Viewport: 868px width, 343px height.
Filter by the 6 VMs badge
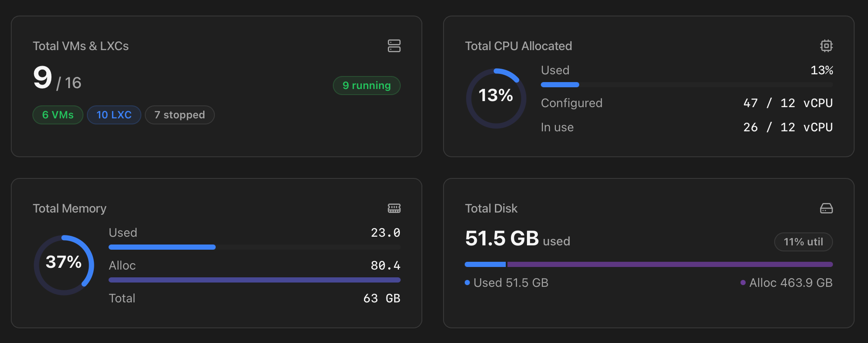click(x=58, y=115)
